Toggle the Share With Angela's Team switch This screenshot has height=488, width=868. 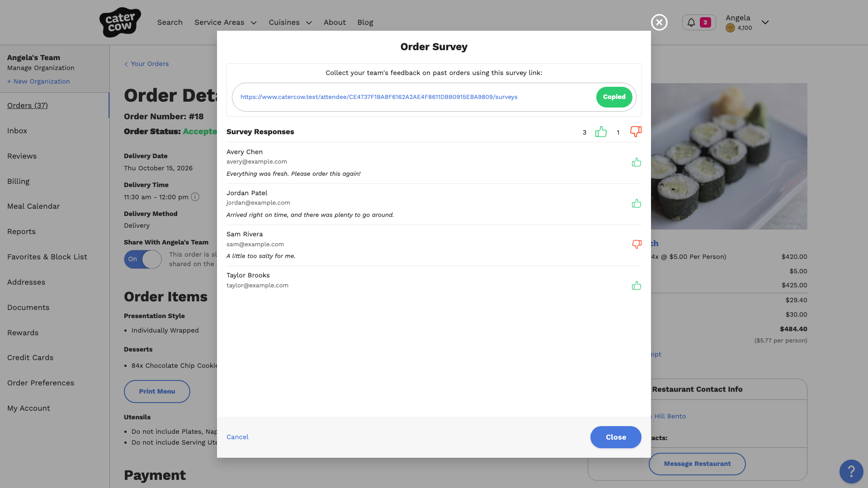[143, 259]
